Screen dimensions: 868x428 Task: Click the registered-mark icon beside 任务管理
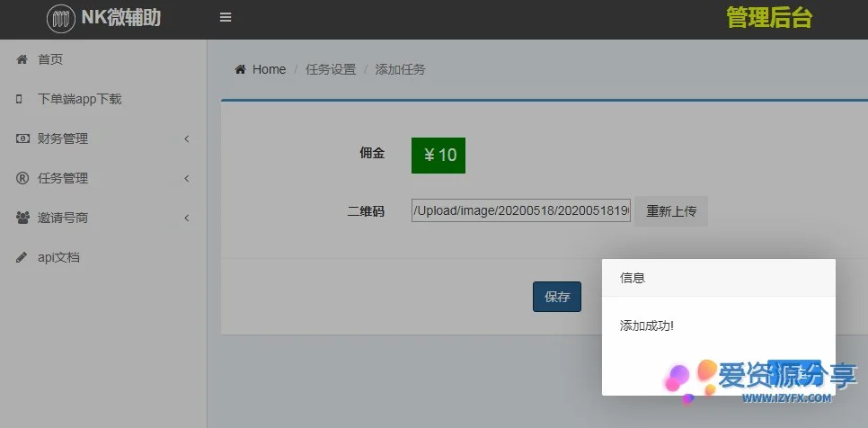(22, 178)
